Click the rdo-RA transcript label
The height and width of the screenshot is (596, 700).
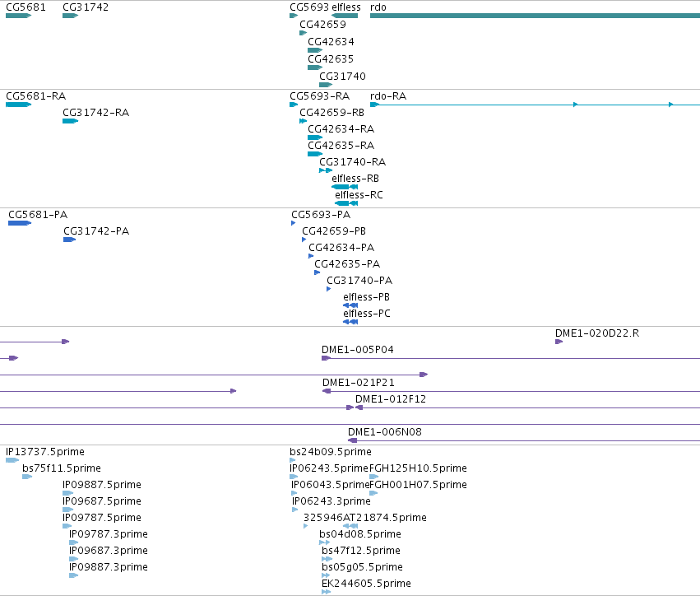388,96
